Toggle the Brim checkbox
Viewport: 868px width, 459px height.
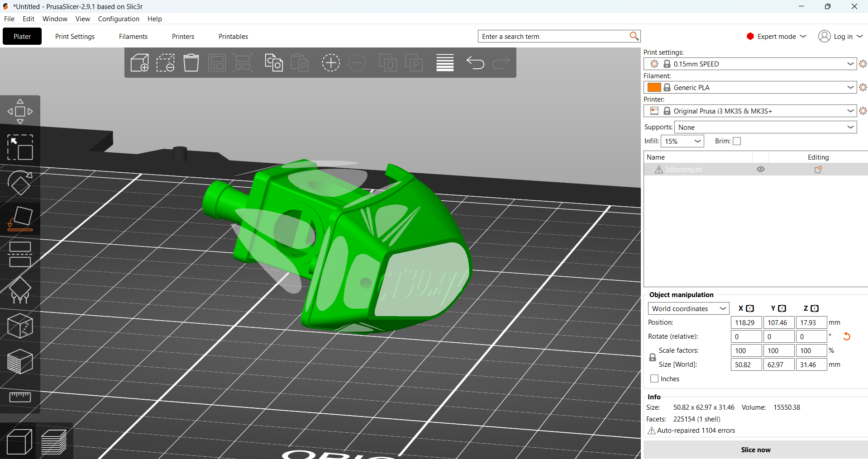coord(737,141)
